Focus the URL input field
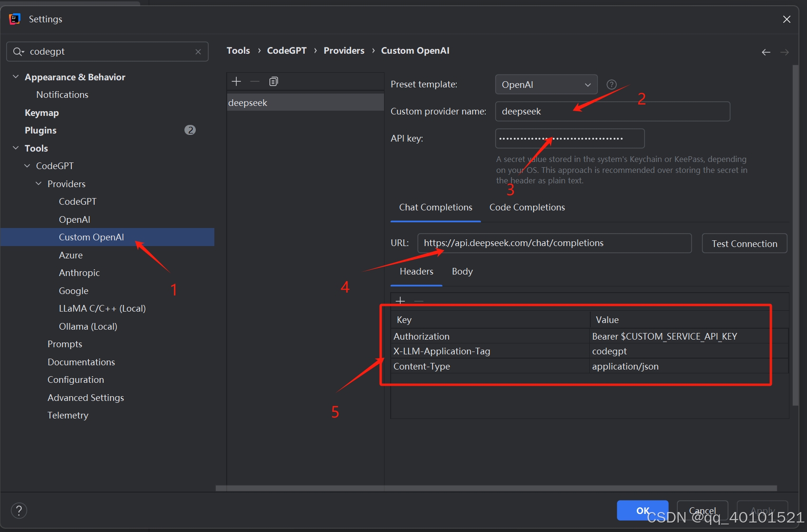Viewport: 807px width, 532px height. click(x=555, y=243)
